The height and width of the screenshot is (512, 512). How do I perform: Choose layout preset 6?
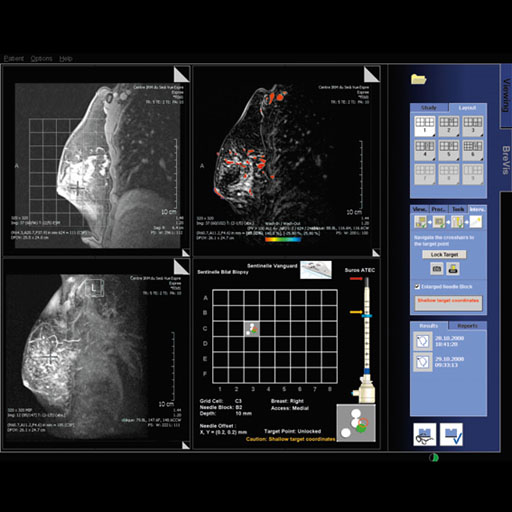point(473,150)
